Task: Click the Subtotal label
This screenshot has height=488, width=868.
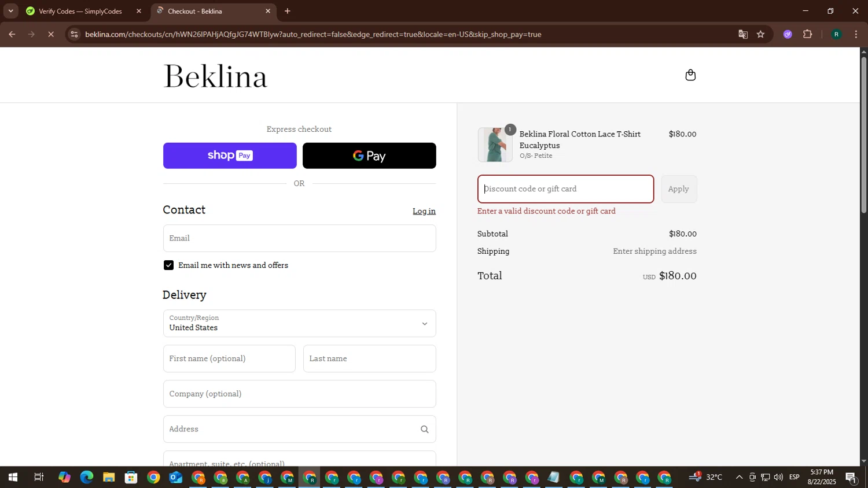Action: (492, 234)
